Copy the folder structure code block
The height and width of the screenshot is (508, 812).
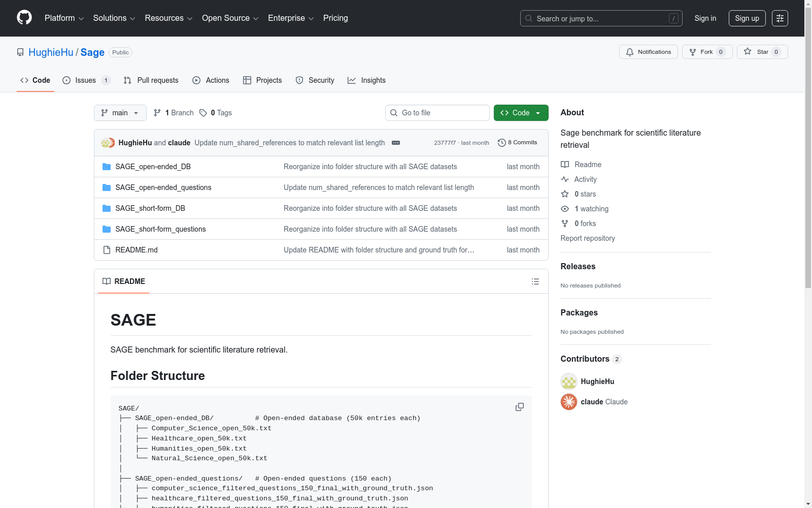pyautogui.click(x=520, y=407)
